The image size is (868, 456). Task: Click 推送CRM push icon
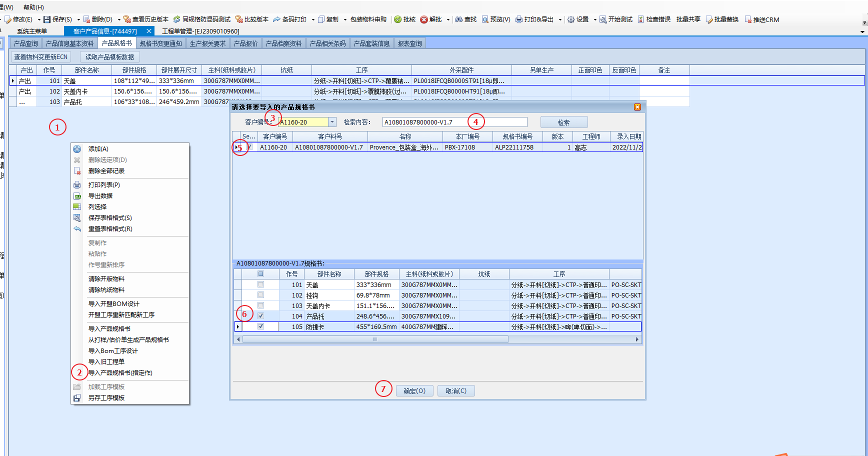coord(748,19)
